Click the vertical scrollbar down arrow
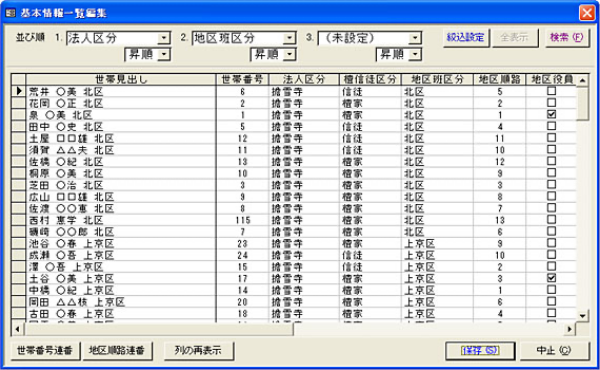Image resolution: width=600 pixels, height=370 pixels. pos(582,316)
